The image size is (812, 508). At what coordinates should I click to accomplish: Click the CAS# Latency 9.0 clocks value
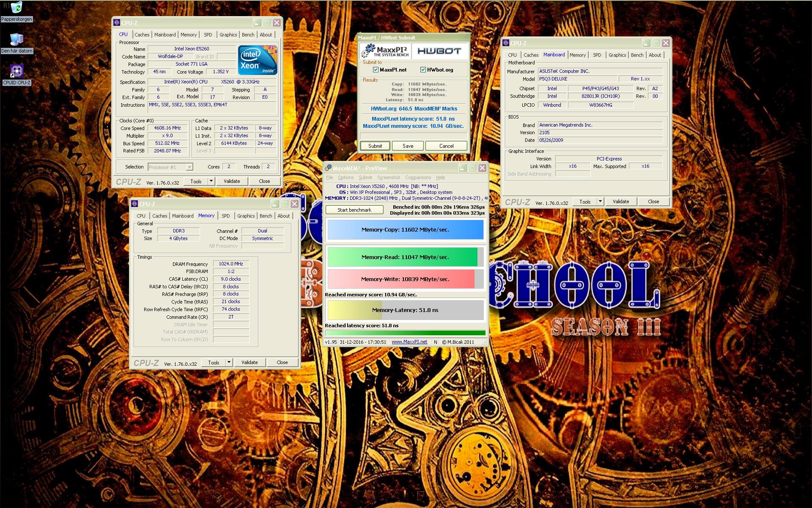(x=231, y=279)
